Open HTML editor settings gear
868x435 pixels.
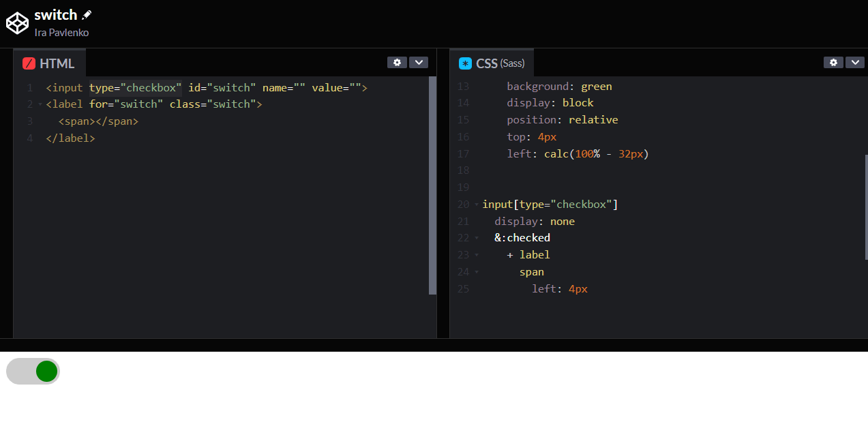397,62
